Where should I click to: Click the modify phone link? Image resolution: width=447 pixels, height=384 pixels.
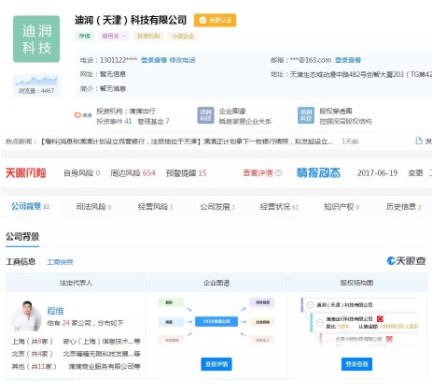point(182,60)
